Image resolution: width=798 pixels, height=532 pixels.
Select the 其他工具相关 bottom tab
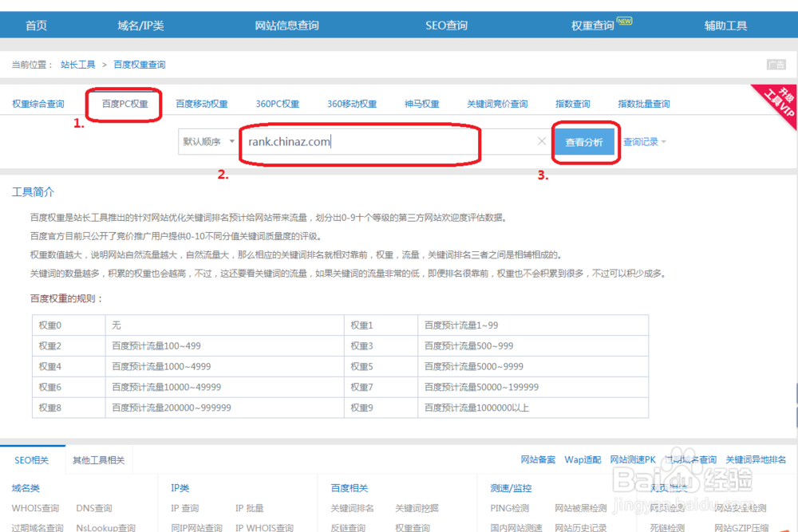click(x=99, y=460)
